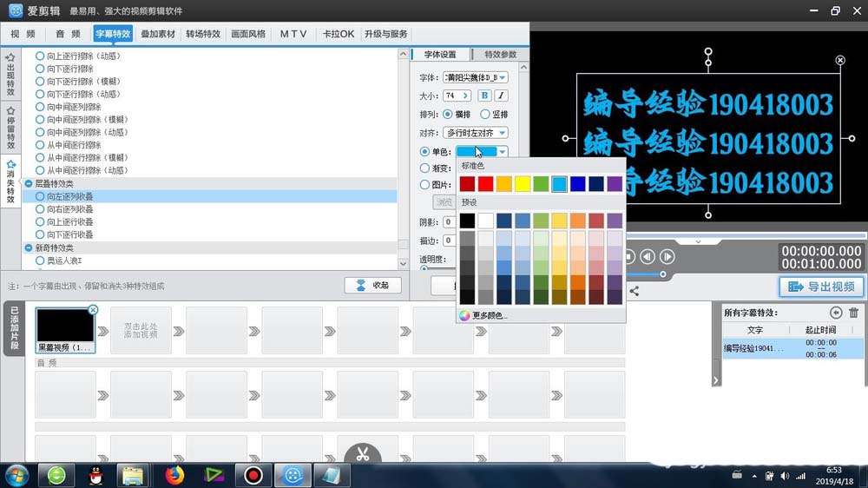Select the 向下逐行收叠 effect radio
The image size is (868, 488).
click(40, 234)
